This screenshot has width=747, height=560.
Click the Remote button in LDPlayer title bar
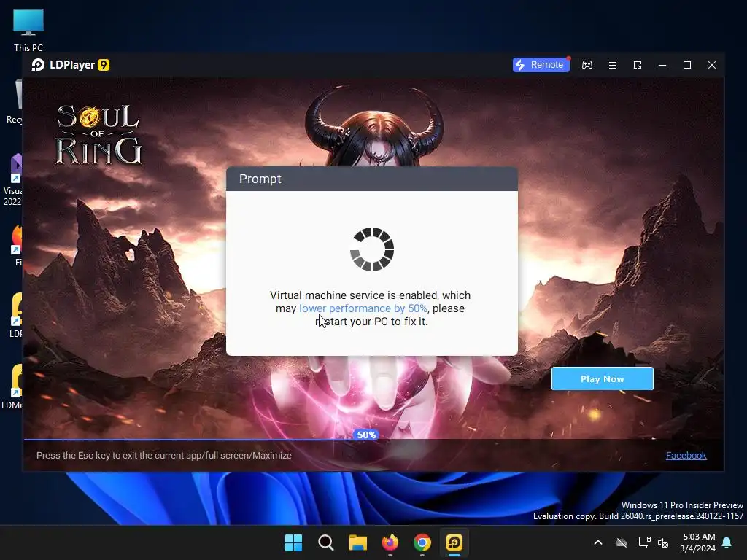541,65
